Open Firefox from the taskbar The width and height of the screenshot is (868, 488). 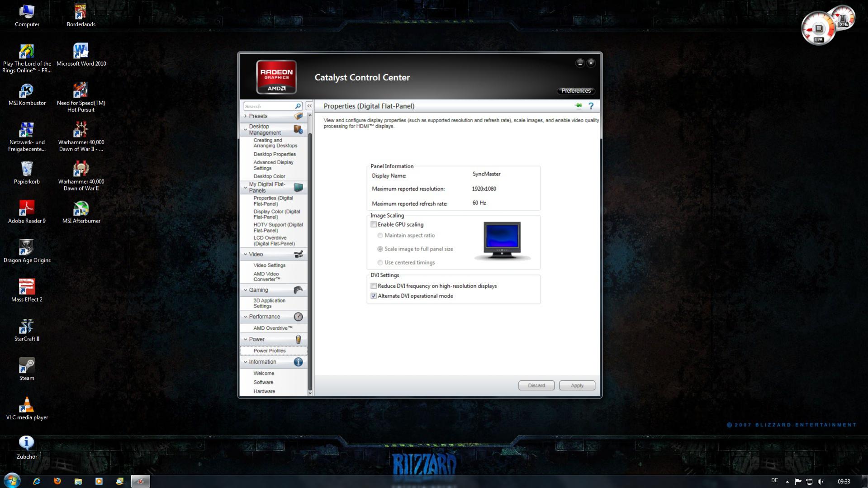[57, 481]
